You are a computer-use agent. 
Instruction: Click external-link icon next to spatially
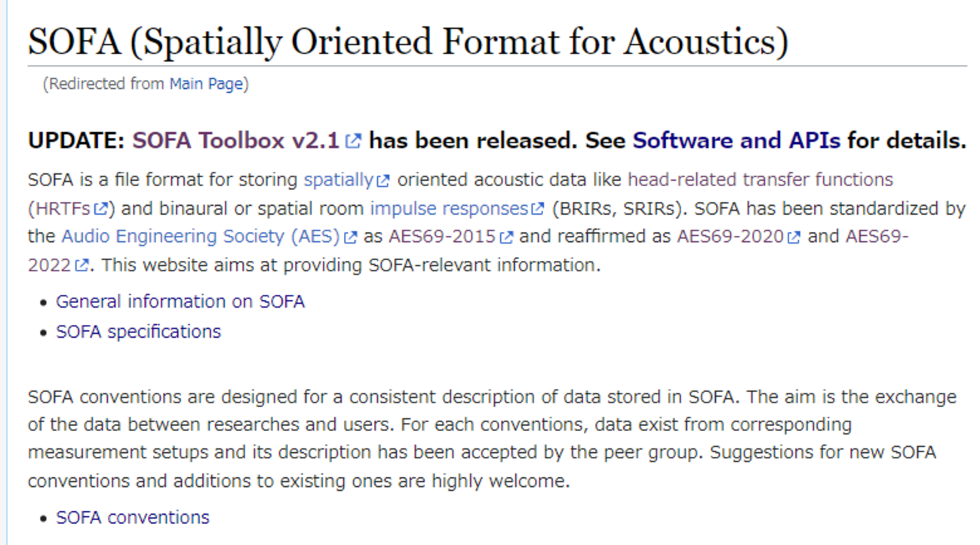coord(383,181)
